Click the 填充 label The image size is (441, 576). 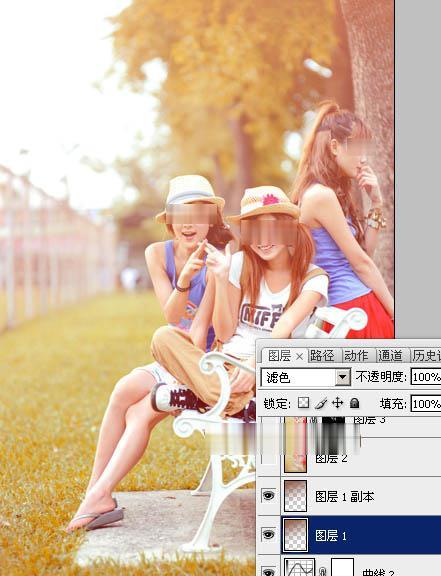pos(393,404)
